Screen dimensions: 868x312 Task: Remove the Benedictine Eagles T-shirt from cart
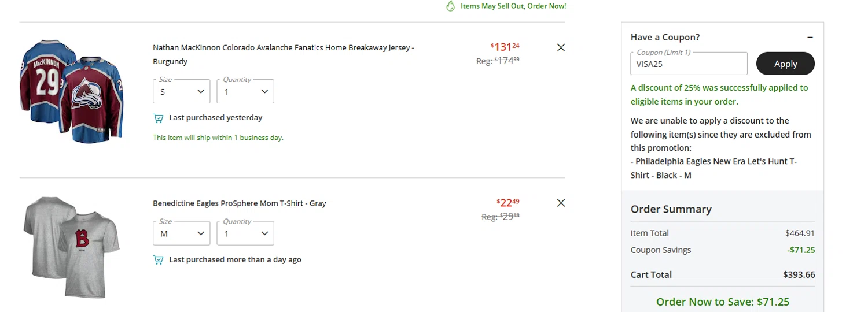pyautogui.click(x=561, y=203)
